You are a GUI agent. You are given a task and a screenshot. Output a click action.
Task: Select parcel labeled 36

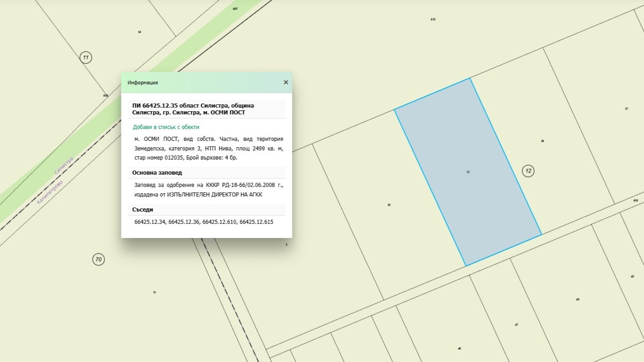click(x=542, y=141)
